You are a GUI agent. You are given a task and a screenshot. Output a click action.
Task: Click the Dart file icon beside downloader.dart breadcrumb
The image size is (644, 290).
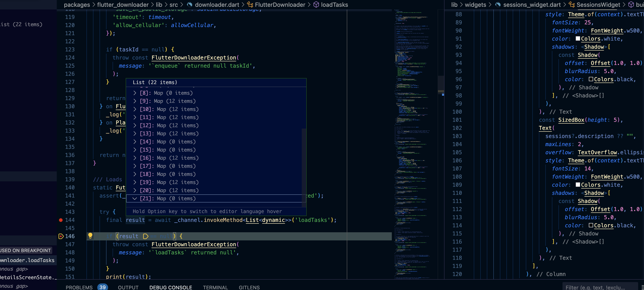click(x=190, y=5)
